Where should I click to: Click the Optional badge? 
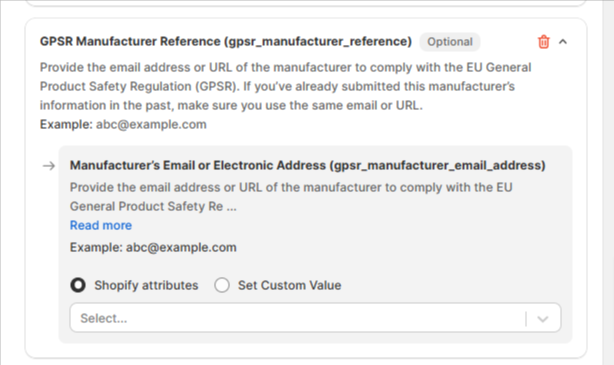(x=450, y=42)
